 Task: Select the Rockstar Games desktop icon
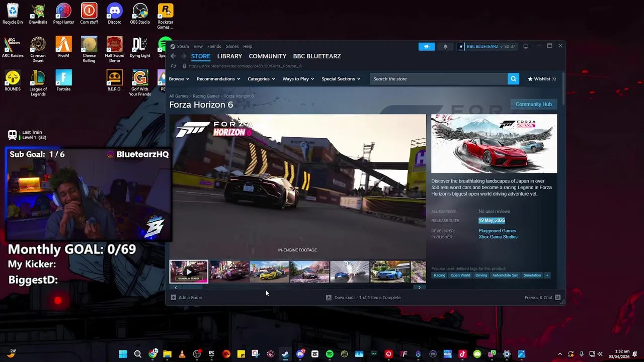tap(166, 16)
